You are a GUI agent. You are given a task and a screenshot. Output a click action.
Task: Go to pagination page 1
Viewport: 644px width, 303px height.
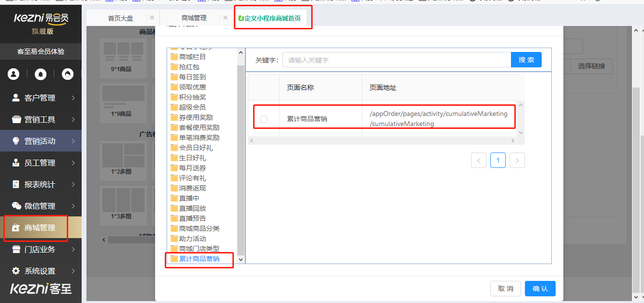(x=498, y=161)
